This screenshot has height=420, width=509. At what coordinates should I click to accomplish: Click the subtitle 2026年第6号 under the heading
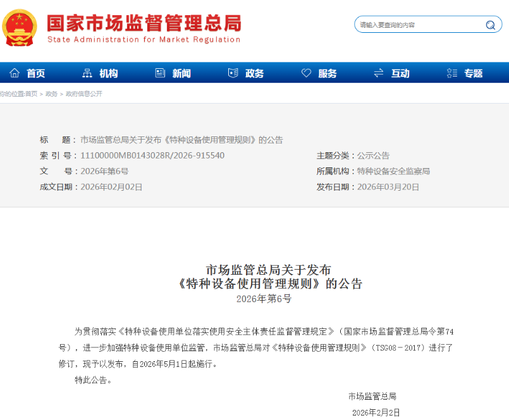click(x=264, y=299)
